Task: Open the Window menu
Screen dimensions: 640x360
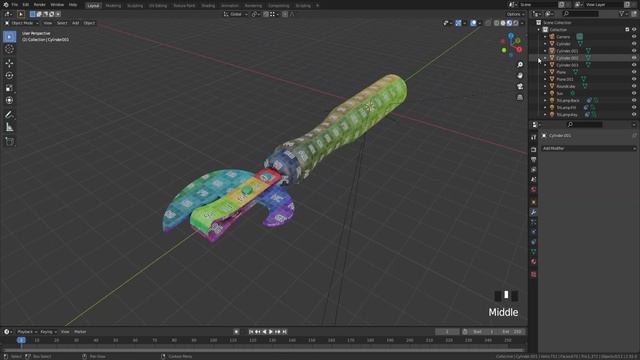Action: [x=57, y=5]
